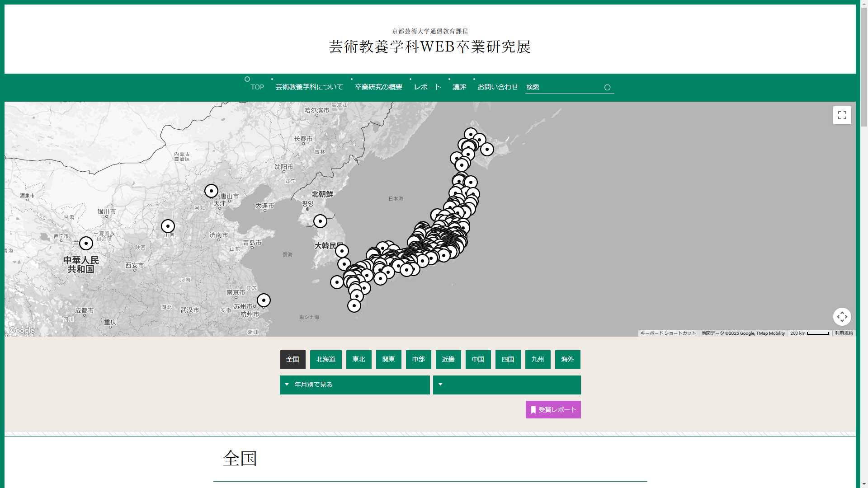Open the 芸術教養学科について menu item
This screenshot has width=868, height=488.
pyautogui.click(x=309, y=87)
